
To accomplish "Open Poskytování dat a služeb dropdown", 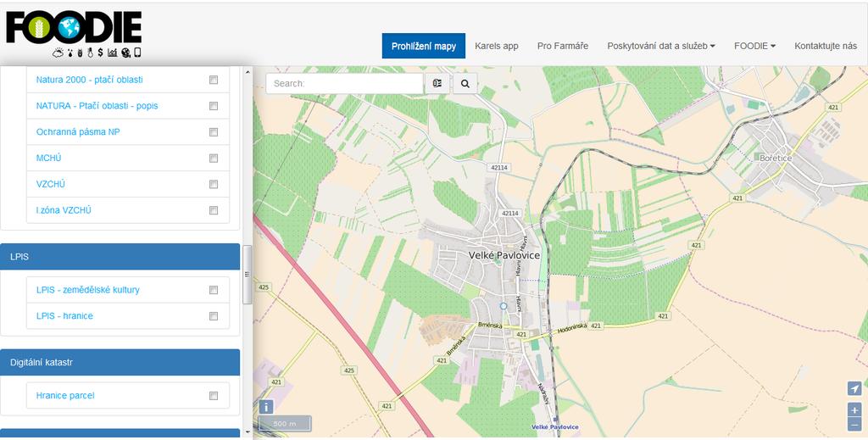I will (x=661, y=46).
